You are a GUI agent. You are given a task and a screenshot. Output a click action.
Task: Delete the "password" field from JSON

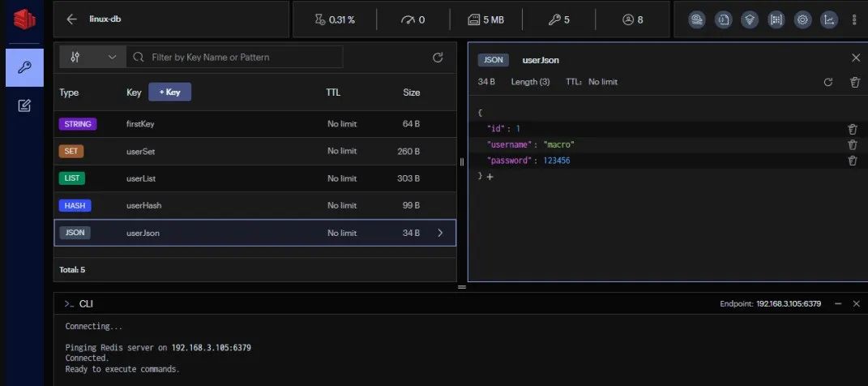coord(853,161)
